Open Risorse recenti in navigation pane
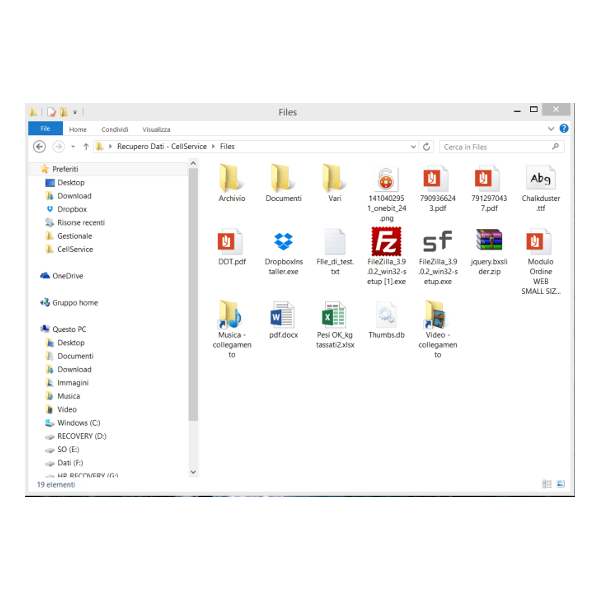 (x=81, y=223)
